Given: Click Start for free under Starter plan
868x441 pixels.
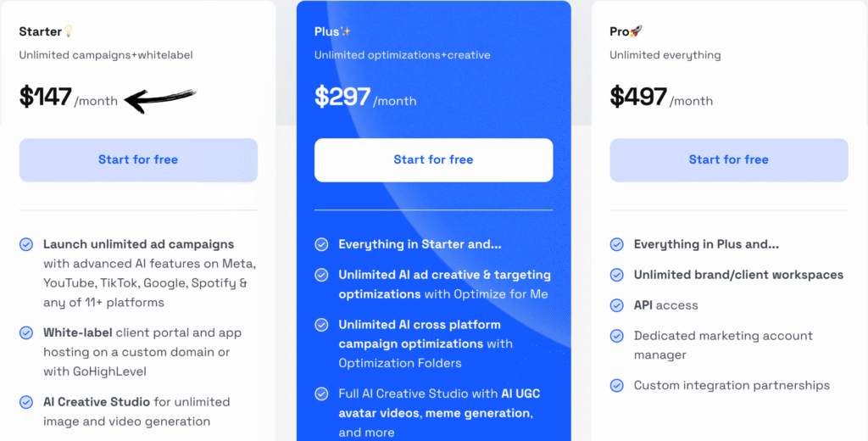Looking at the screenshot, I should tap(138, 160).
